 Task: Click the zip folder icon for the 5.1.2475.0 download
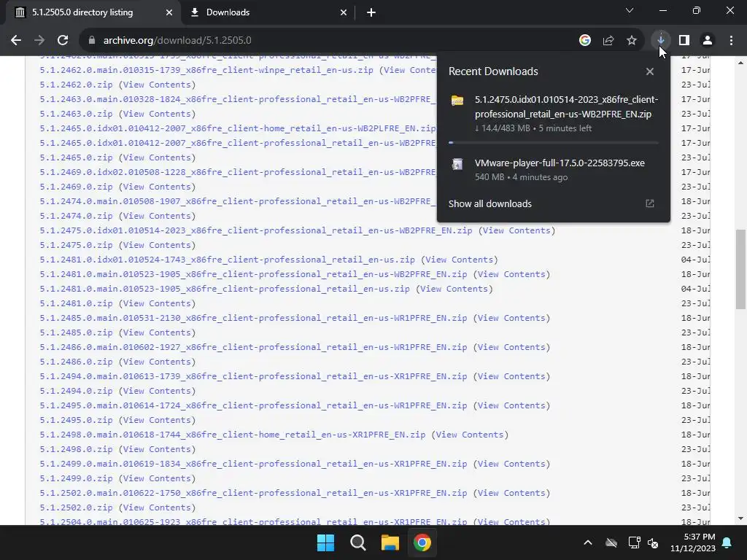coord(457,101)
